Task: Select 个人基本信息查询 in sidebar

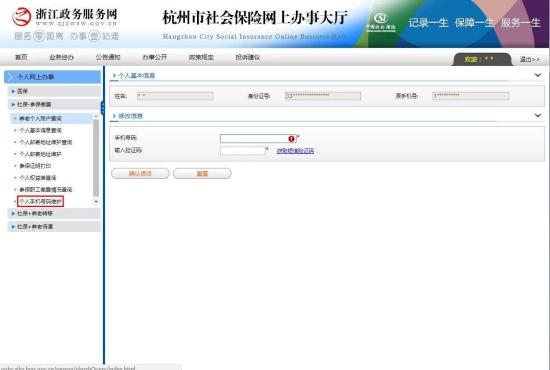Action: [40, 130]
